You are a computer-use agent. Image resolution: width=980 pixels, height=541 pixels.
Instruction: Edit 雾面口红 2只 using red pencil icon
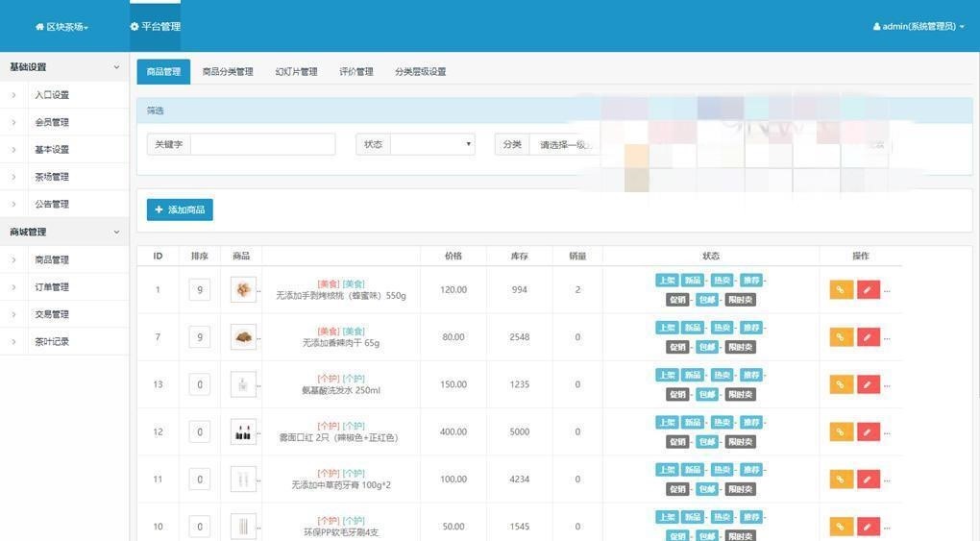tap(869, 431)
